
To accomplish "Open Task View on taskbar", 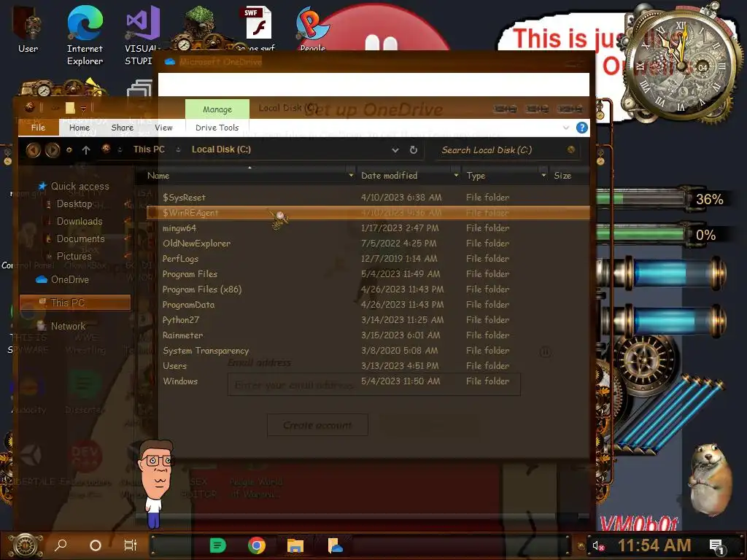I will [x=130, y=545].
